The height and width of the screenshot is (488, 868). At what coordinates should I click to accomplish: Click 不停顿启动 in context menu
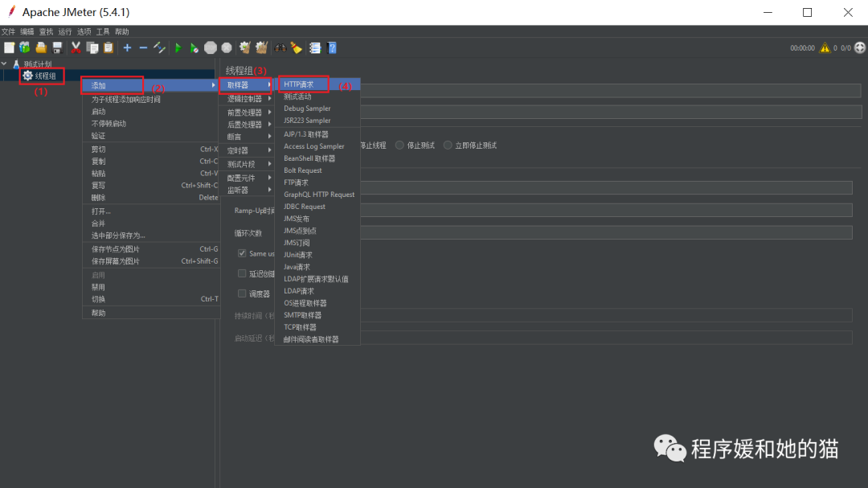(150, 124)
